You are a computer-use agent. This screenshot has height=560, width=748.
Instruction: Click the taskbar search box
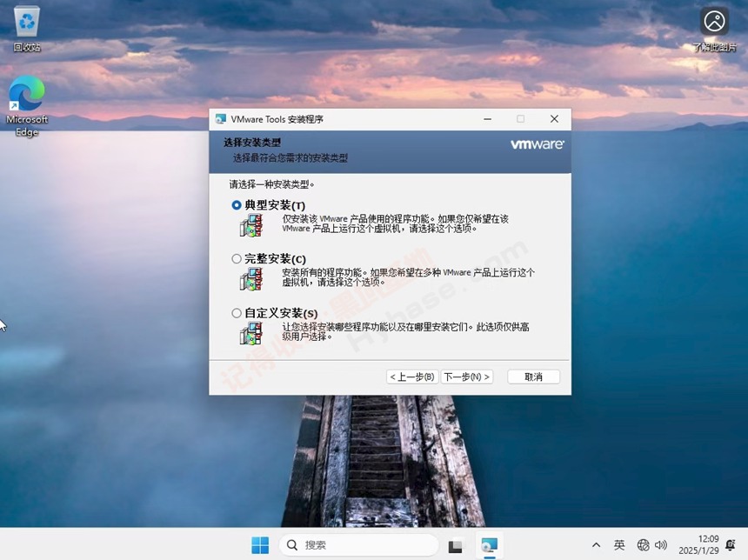358,545
